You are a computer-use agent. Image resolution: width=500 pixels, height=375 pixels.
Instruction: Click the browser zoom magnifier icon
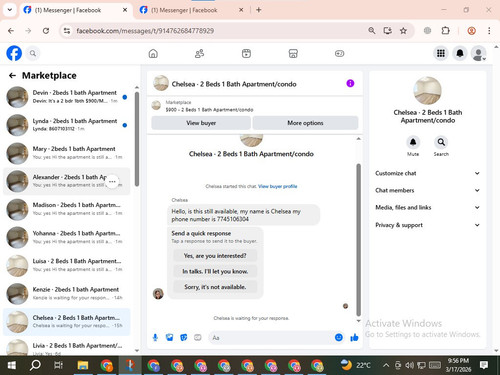click(372, 31)
